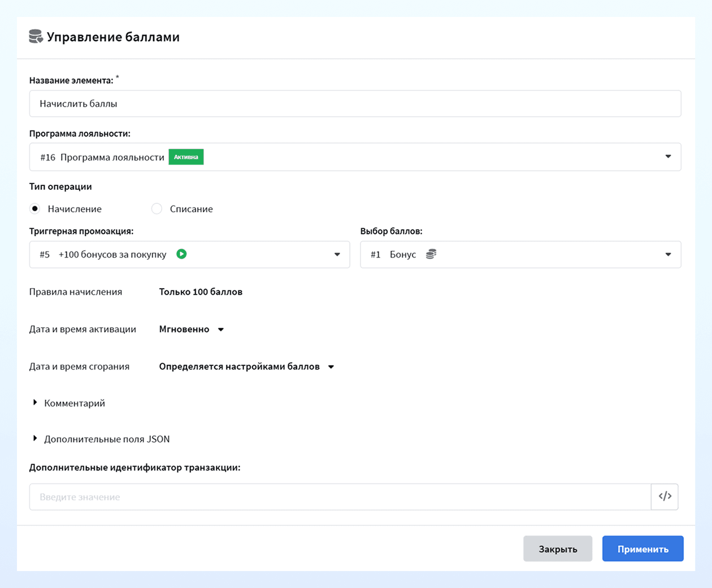Click the Закрыть button
The image size is (712, 588).
[558, 548]
